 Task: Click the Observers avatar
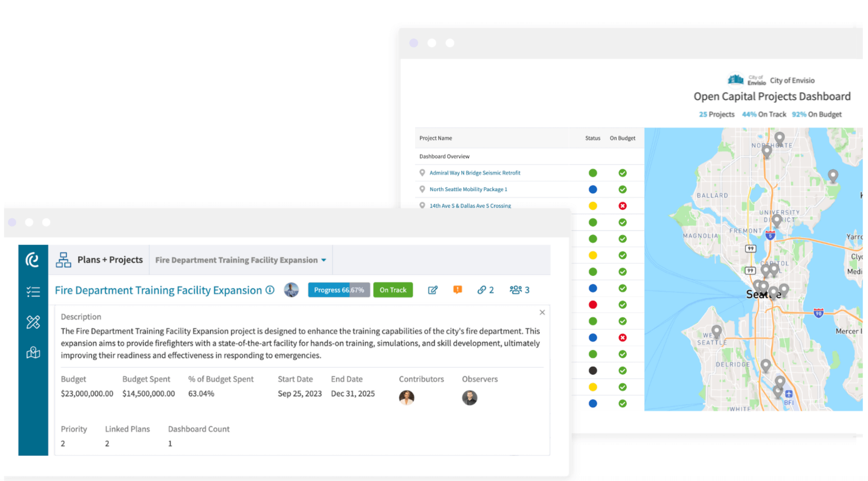[470, 397]
